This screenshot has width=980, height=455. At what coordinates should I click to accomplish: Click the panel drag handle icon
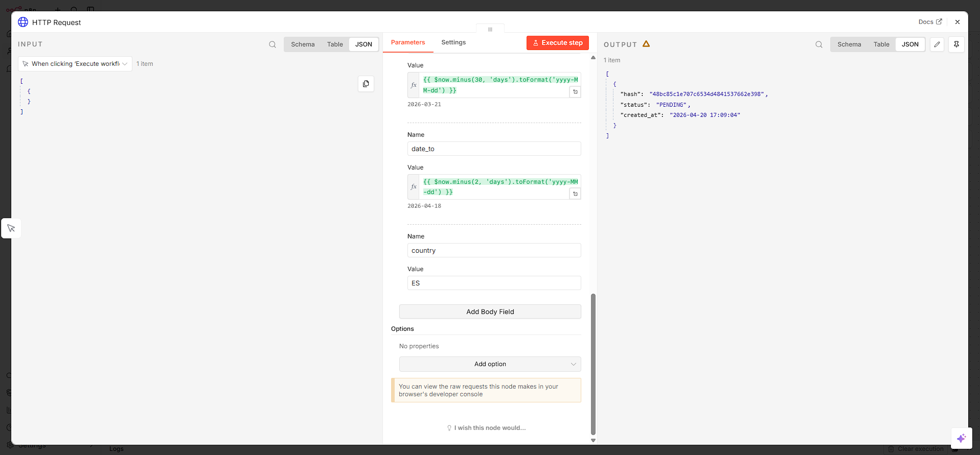coord(490,29)
